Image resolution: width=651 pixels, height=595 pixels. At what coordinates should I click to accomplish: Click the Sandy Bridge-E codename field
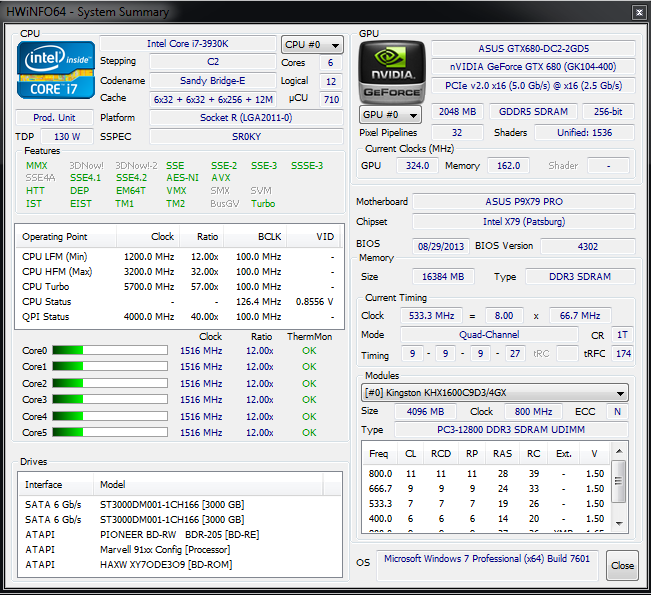[x=213, y=81]
